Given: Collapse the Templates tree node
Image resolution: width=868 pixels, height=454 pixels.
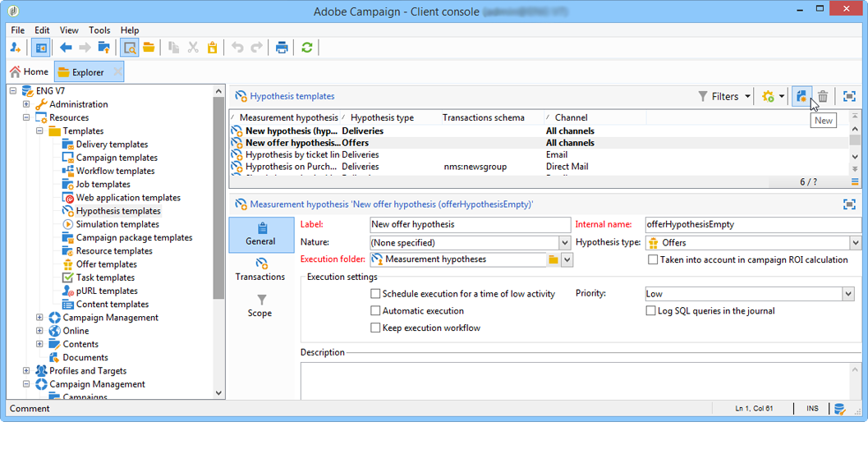Looking at the screenshot, I should click(x=39, y=131).
